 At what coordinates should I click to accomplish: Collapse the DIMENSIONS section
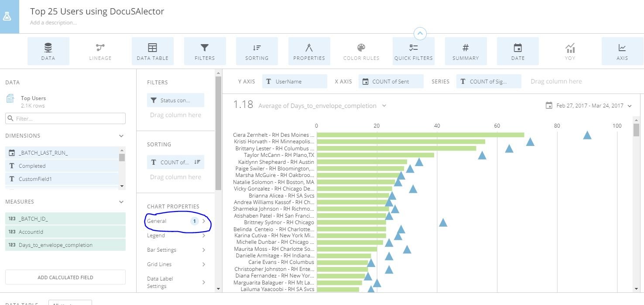coord(121,135)
